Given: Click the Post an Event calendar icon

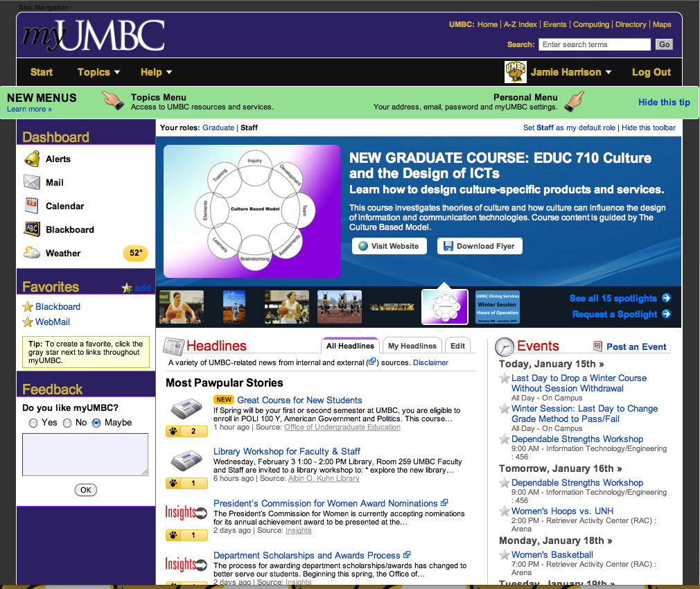Looking at the screenshot, I should coord(597,346).
